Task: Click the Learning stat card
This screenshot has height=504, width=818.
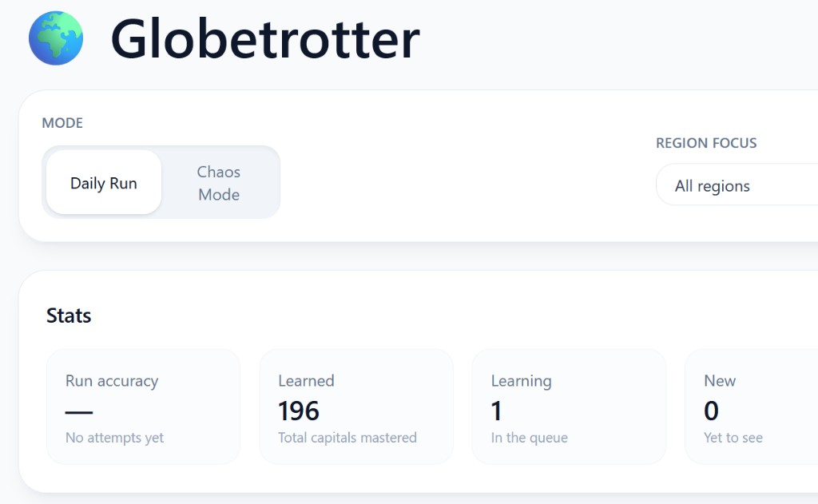Action: pos(569,406)
